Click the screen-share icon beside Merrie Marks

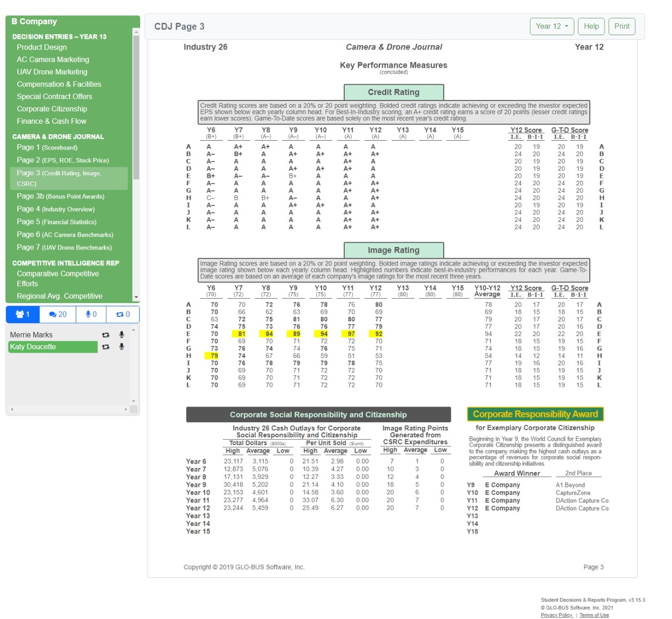[105, 335]
